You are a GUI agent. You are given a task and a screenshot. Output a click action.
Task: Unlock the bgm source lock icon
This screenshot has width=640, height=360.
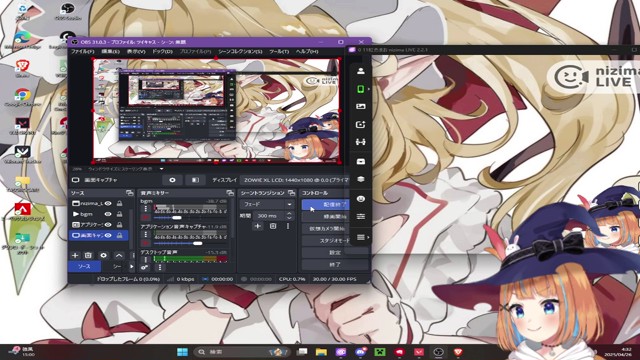coord(119,214)
